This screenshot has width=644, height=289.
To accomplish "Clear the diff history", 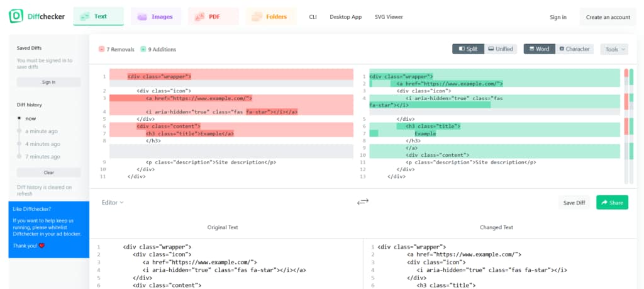I will [49, 173].
